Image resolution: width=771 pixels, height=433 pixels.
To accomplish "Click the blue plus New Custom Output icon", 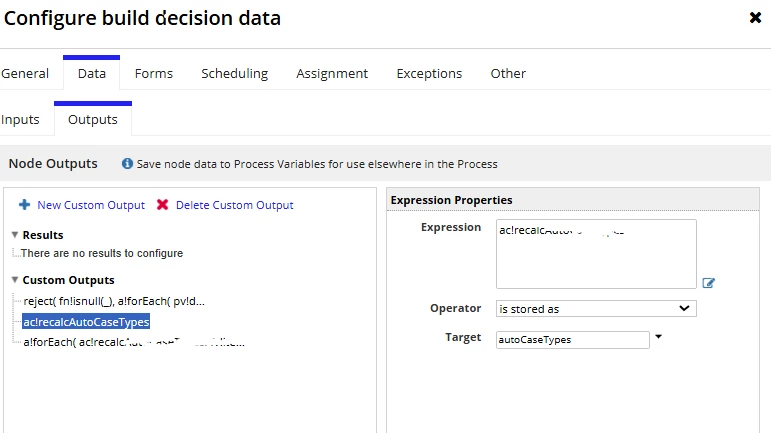I will [25, 204].
